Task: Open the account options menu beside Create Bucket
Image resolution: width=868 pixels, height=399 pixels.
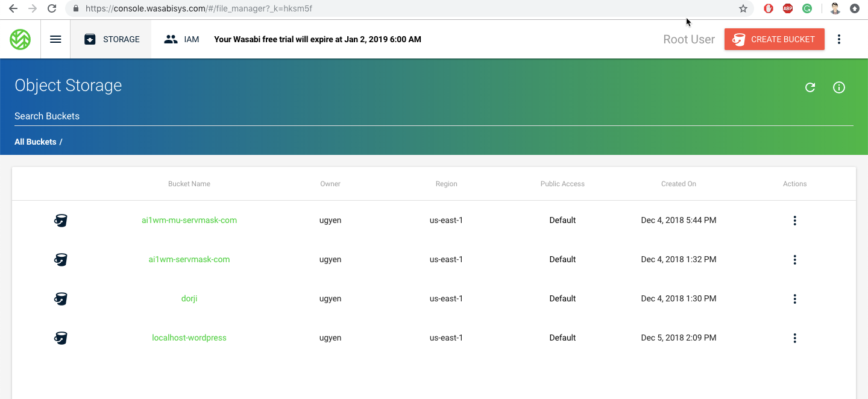Action: pos(838,39)
